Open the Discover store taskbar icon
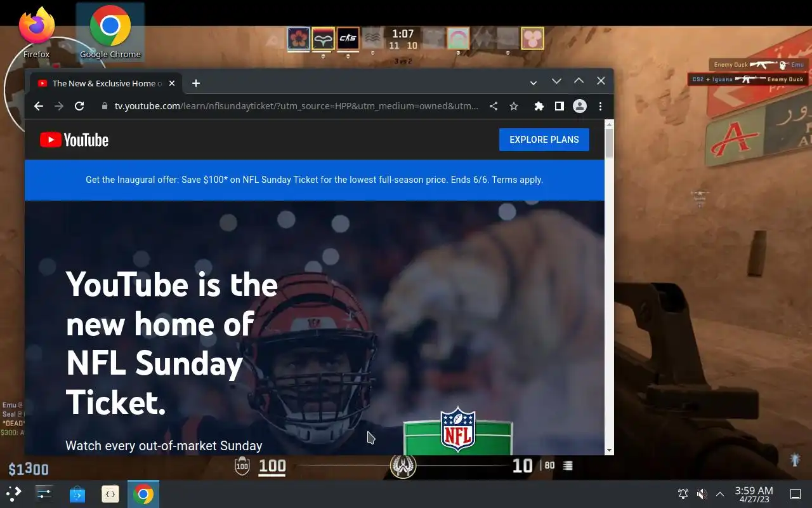Image resolution: width=812 pixels, height=508 pixels. tap(77, 494)
